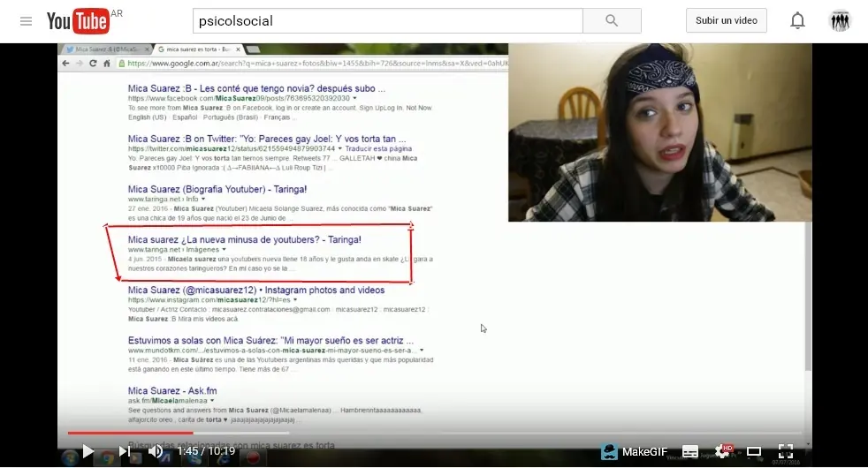Open the player settings gear

[722, 452]
